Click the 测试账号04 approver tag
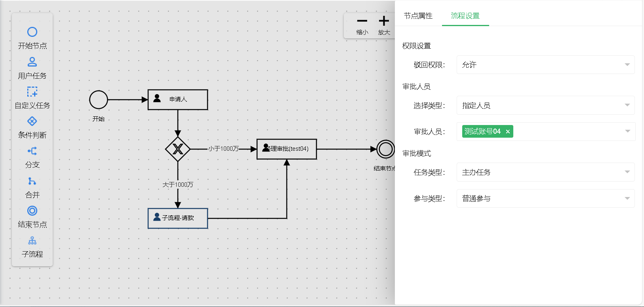The width and height of the screenshot is (644, 307). click(x=488, y=131)
